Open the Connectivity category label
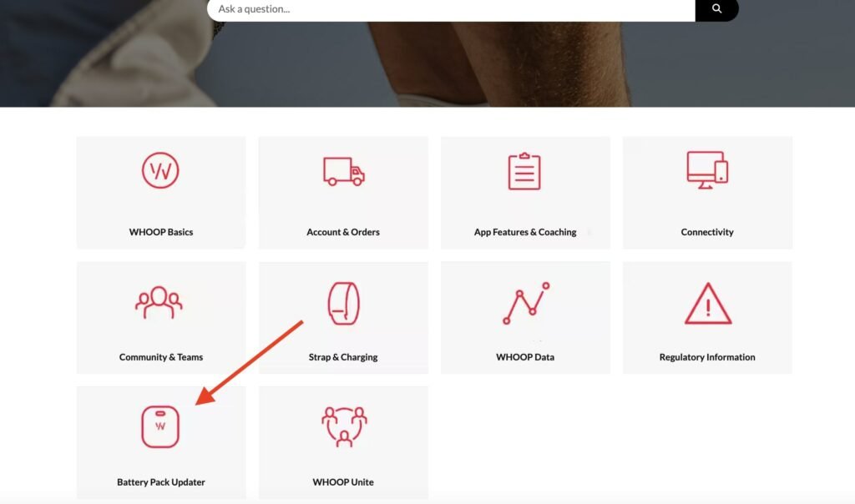The image size is (855, 504). coord(707,232)
